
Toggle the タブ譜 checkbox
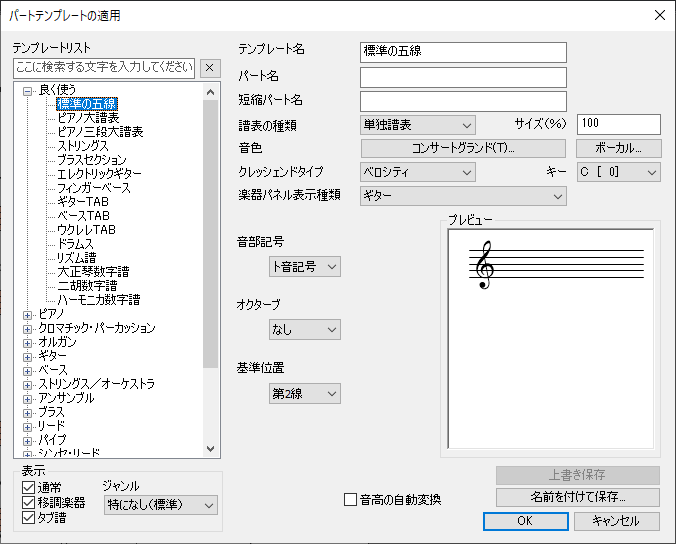click(x=28, y=518)
